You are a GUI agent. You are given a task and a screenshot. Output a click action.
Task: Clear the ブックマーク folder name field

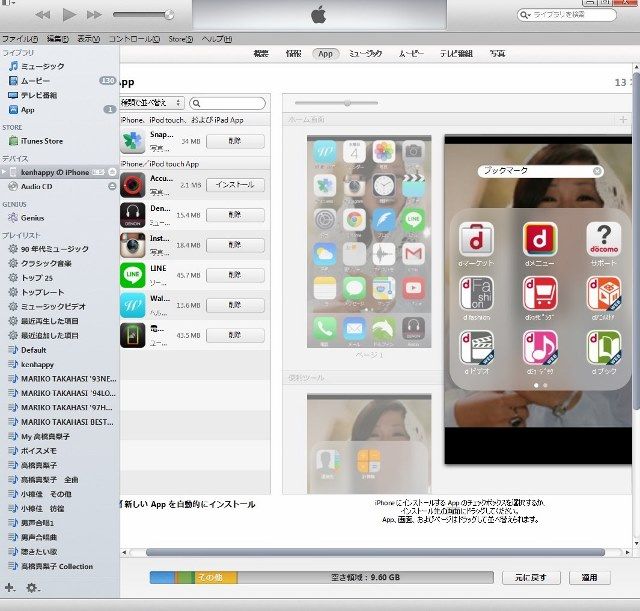[x=597, y=171]
